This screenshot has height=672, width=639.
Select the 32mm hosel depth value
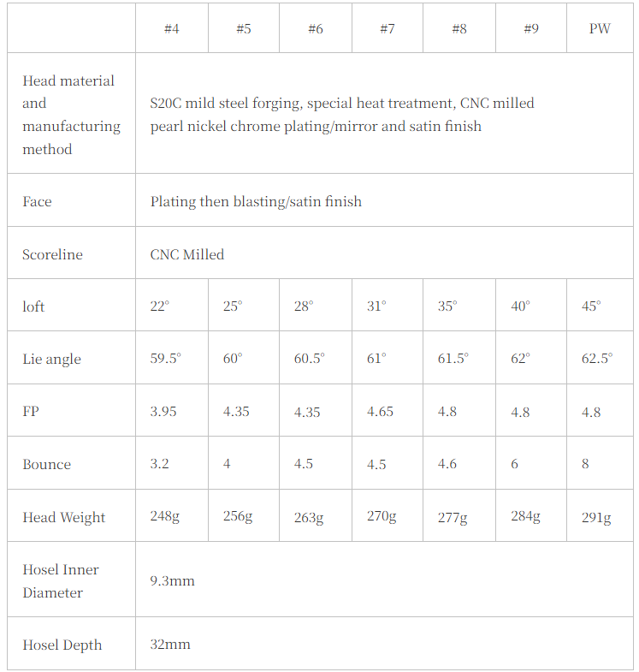[x=170, y=644]
